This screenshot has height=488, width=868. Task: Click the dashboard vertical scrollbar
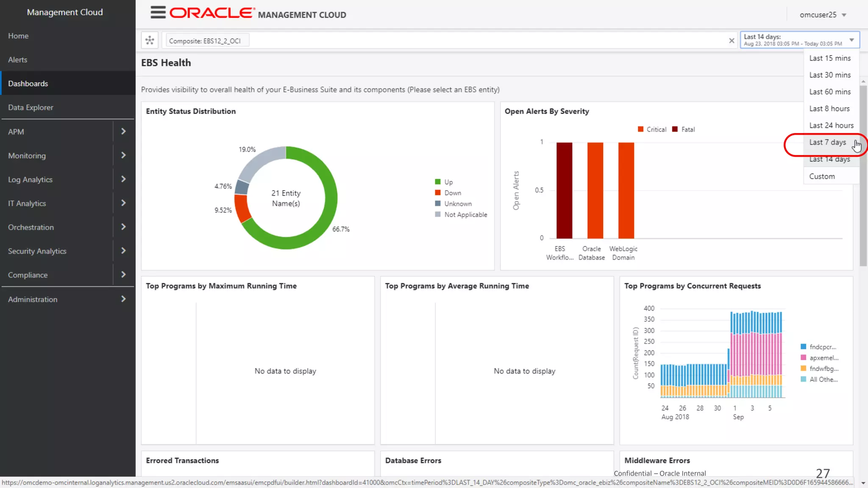[x=863, y=176]
